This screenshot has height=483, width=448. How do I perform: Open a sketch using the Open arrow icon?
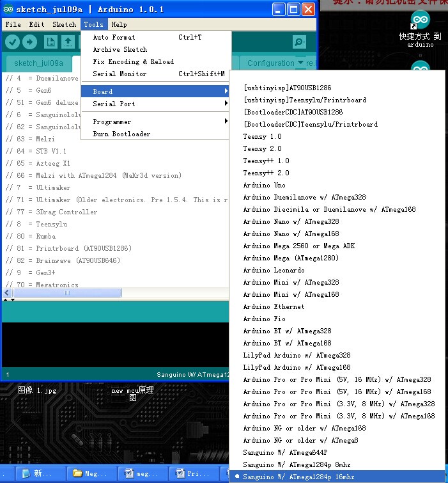click(68, 42)
